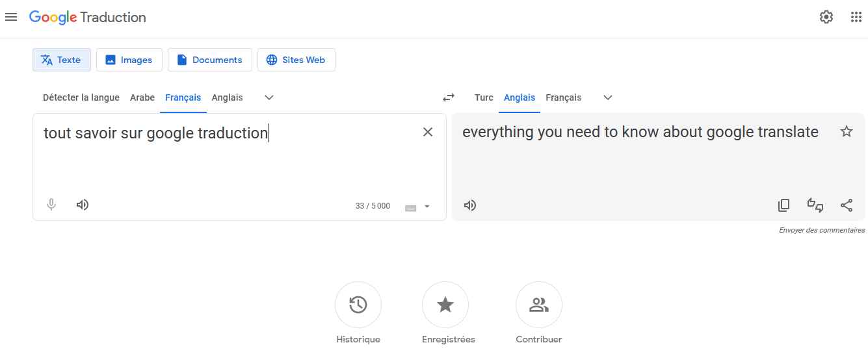This screenshot has height=358, width=868.
Task: Rate this translation with thumbs icon
Action: tap(815, 205)
